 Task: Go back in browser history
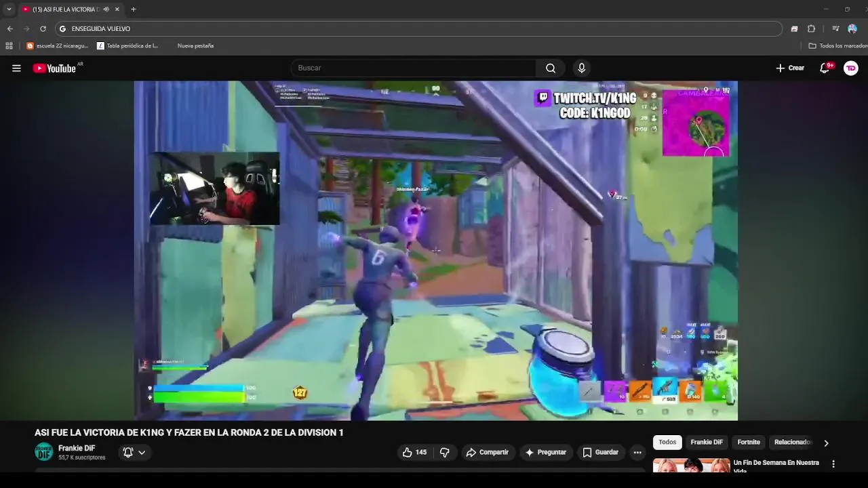click(9, 28)
